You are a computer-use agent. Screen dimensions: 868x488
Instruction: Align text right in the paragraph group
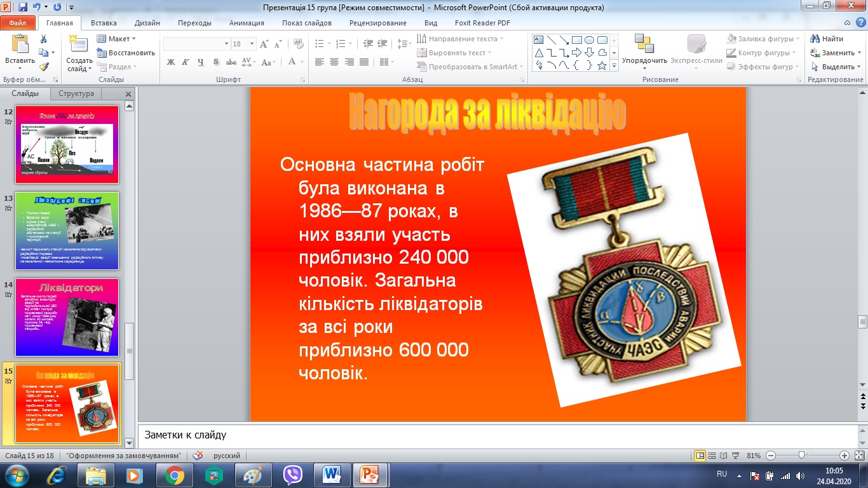point(349,62)
